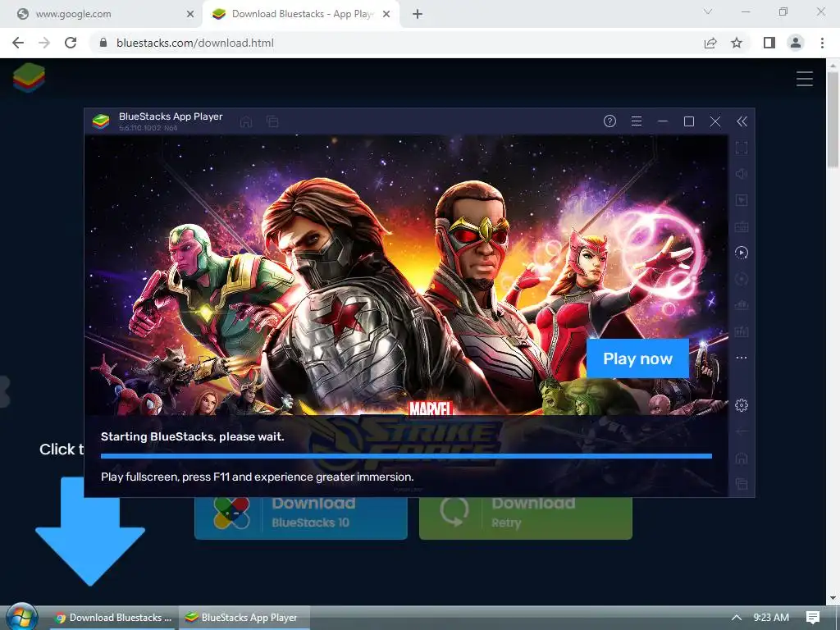Bookmark this page with the star
This screenshot has width=840, height=630.
(737, 43)
